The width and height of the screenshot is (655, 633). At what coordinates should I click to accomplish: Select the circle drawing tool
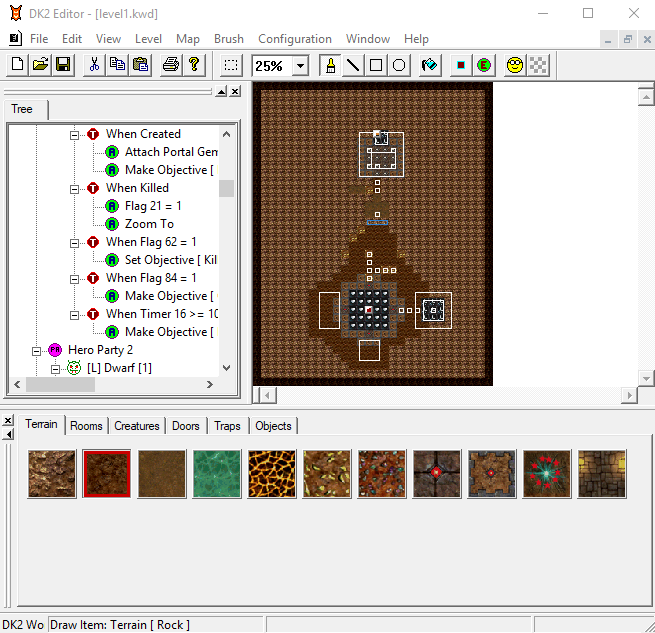[x=399, y=65]
